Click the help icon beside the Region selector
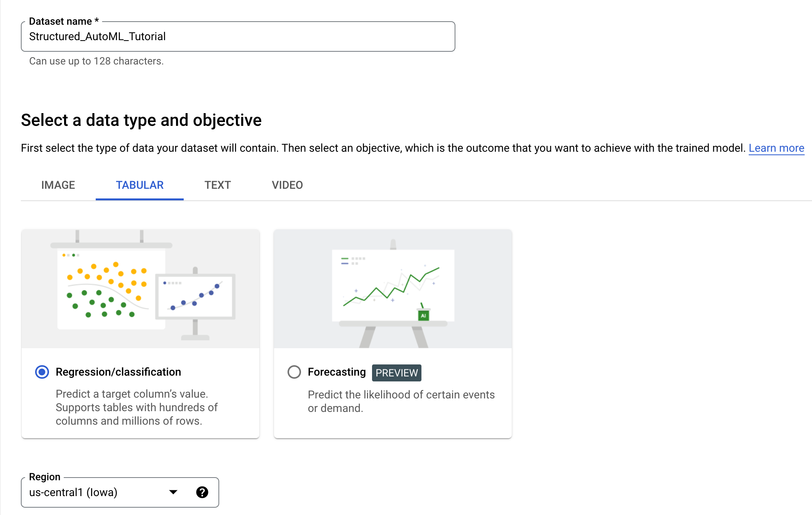 tap(202, 492)
